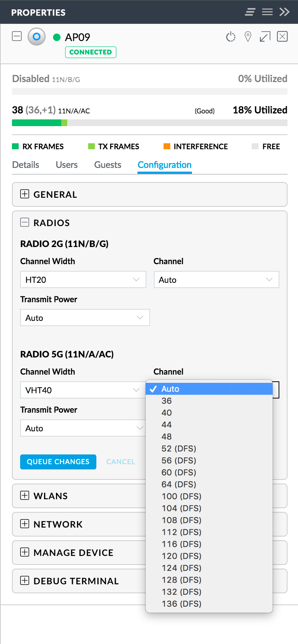Click the stacked list view icon in header
Screen dimensions: 298x644
[250, 12]
